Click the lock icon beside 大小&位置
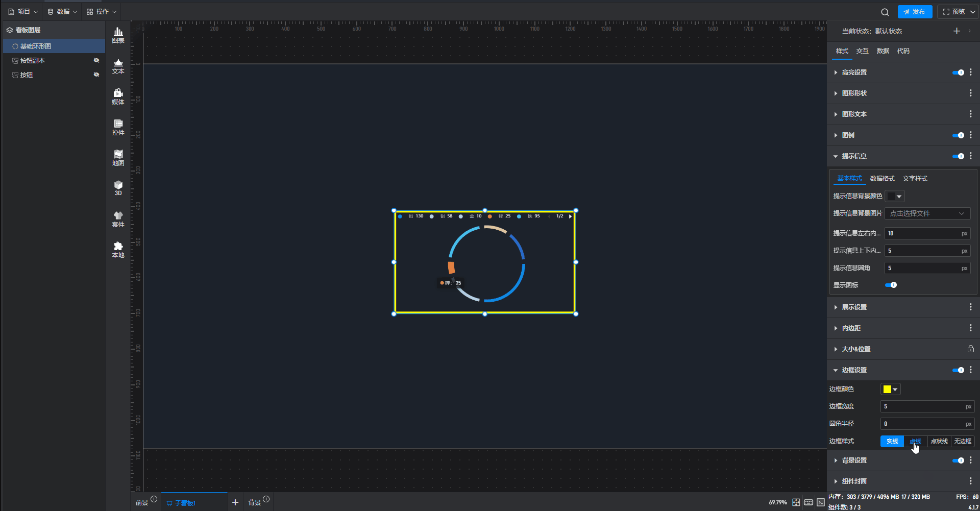Viewport: 980px width, 511px height. click(970, 349)
